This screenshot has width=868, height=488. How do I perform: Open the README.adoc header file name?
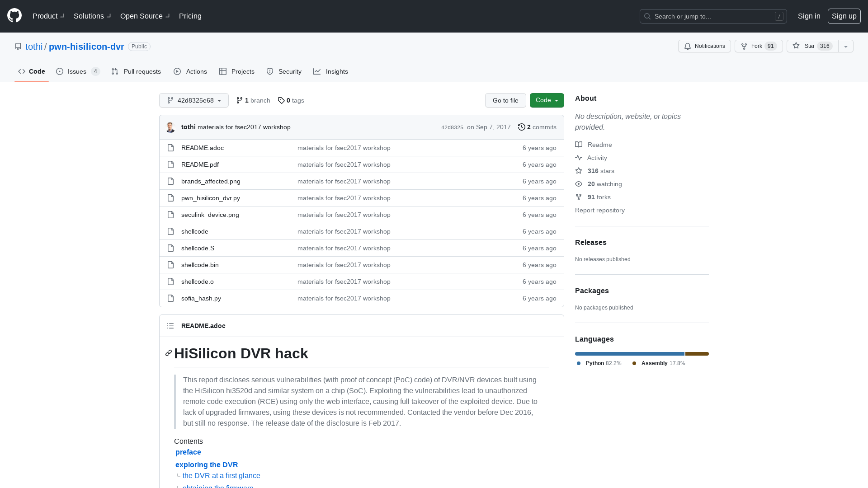pyautogui.click(x=203, y=326)
